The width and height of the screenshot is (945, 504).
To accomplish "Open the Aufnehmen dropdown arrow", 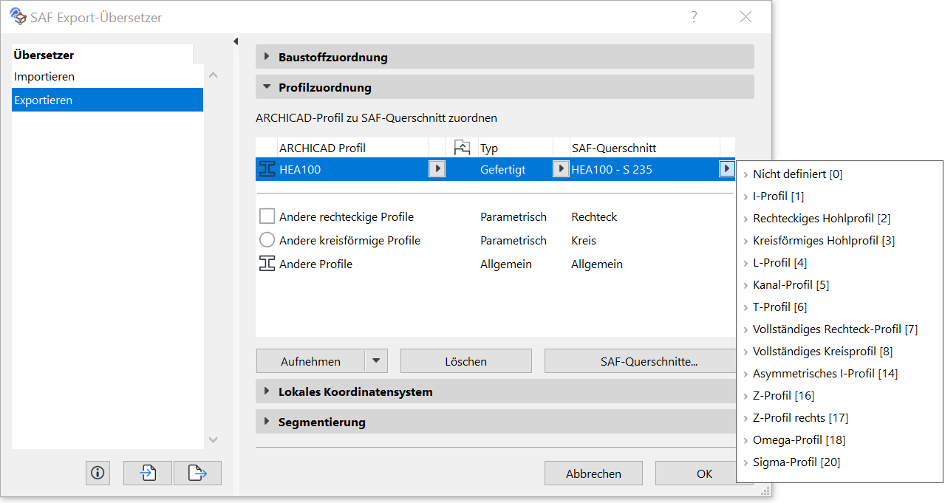I will [x=376, y=361].
